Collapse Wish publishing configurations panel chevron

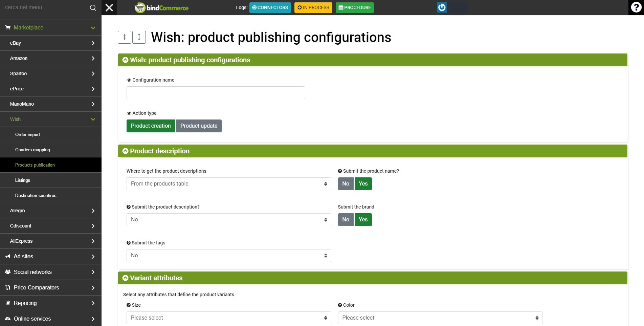(x=125, y=60)
